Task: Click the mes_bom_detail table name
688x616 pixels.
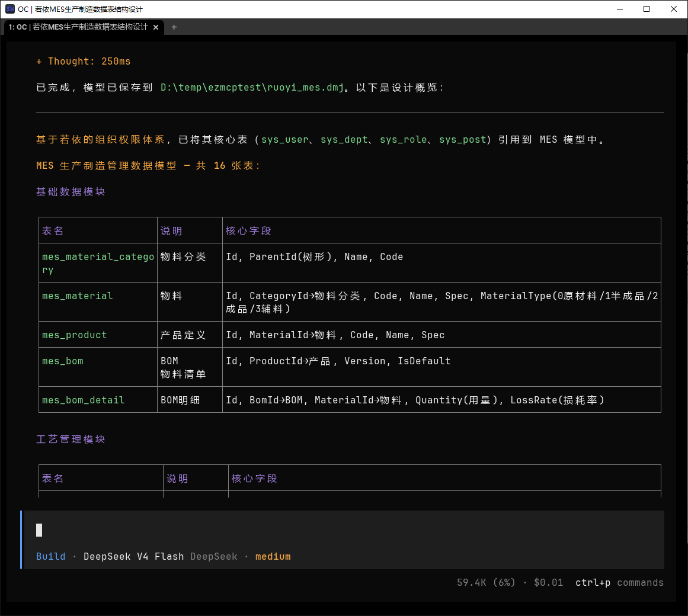Action: 84,400
